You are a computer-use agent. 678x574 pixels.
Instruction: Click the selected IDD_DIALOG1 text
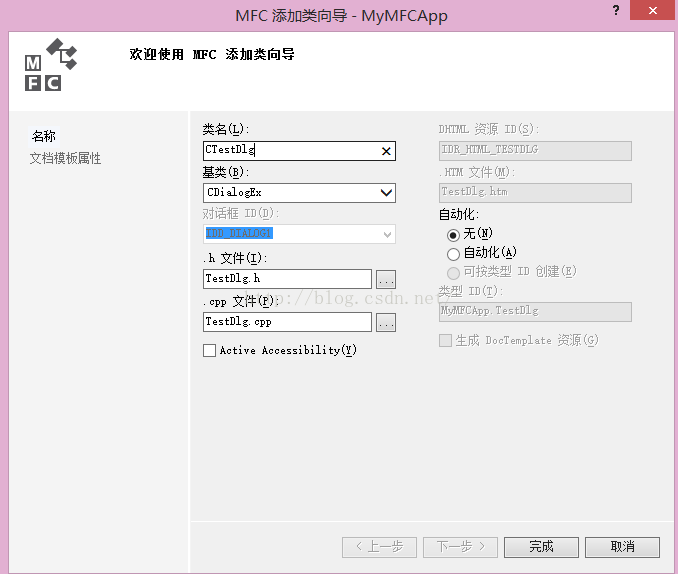coord(239,234)
